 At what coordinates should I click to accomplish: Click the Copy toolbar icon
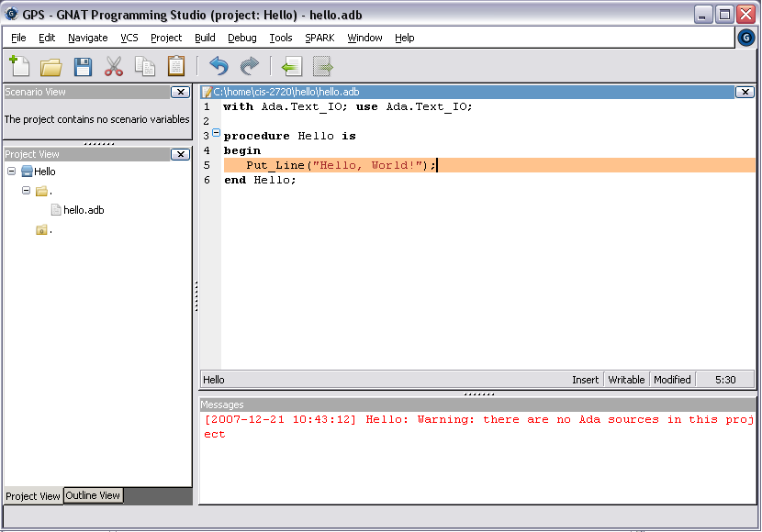pos(145,66)
